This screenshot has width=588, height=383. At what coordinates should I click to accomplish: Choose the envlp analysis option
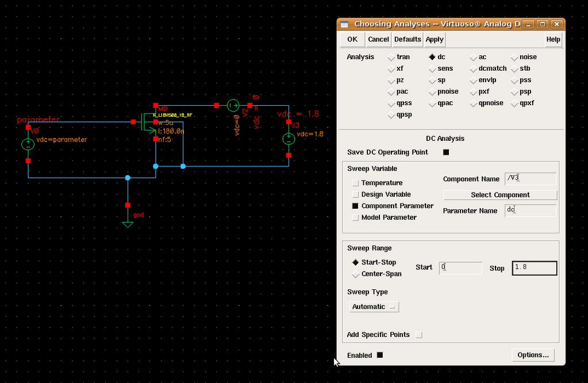[x=473, y=81]
